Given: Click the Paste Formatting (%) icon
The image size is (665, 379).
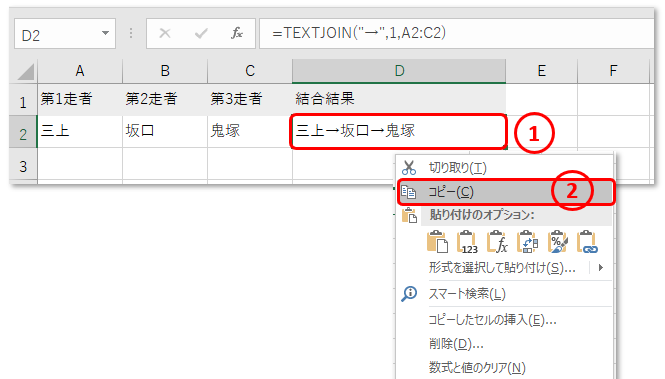Looking at the screenshot, I should point(558,242).
